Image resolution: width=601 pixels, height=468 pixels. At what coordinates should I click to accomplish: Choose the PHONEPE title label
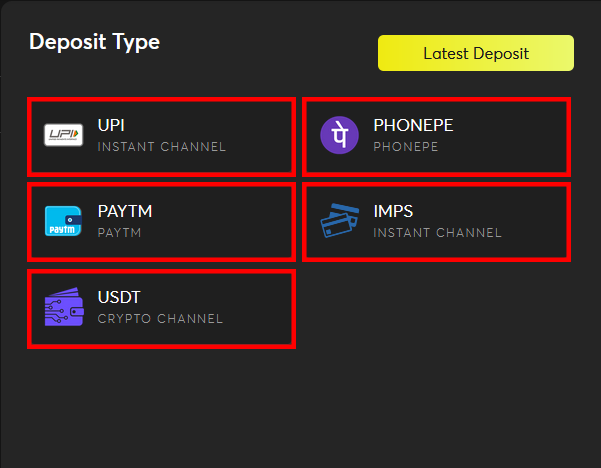(413, 125)
